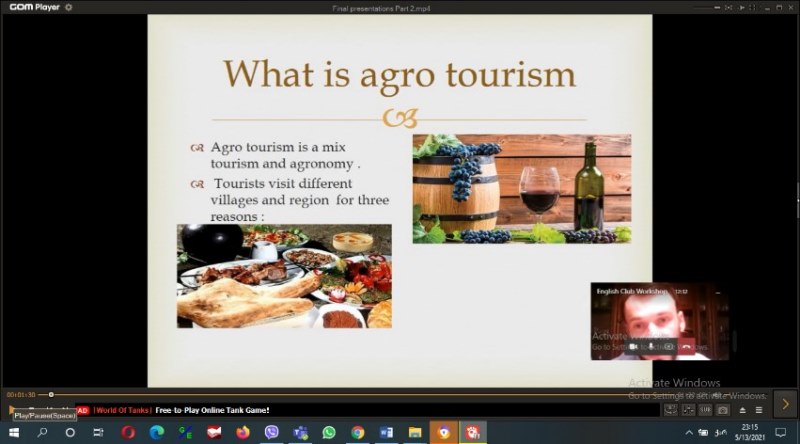Screen dimensions: 800x444
Task: Open the SUB subtitle button
Action: tap(705, 410)
